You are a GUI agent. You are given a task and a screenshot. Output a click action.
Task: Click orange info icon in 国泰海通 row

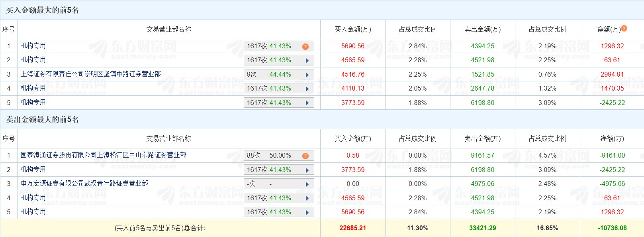point(305,156)
